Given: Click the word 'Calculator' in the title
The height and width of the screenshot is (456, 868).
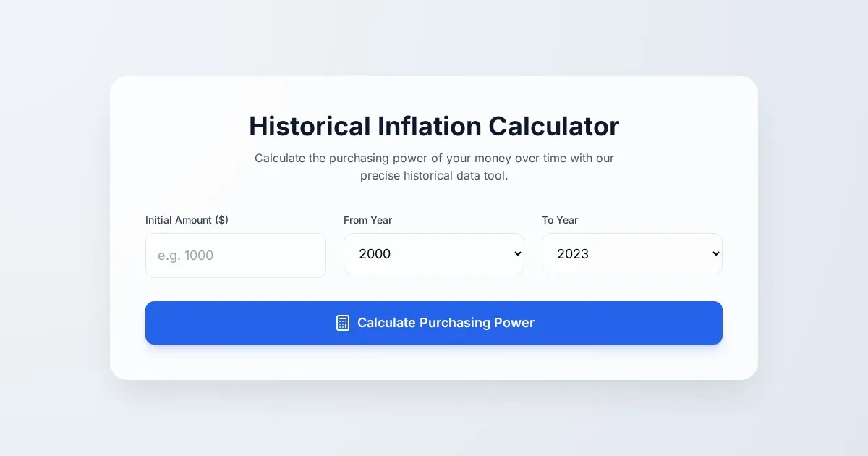Looking at the screenshot, I should (x=553, y=126).
